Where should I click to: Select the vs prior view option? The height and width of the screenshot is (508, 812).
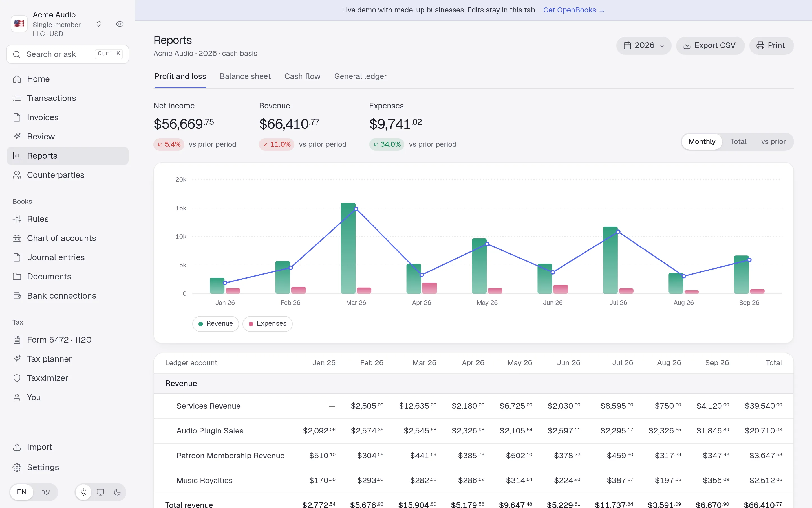pyautogui.click(x=773, y=141)
